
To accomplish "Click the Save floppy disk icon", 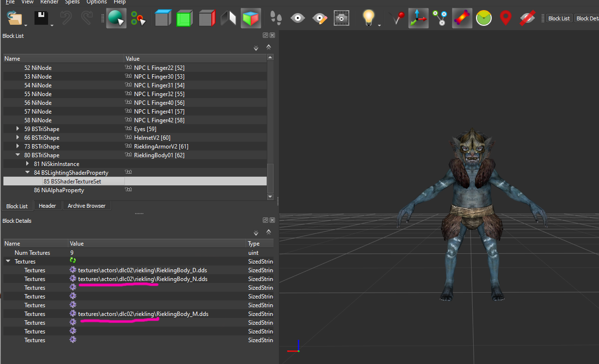I will point(42,18).
